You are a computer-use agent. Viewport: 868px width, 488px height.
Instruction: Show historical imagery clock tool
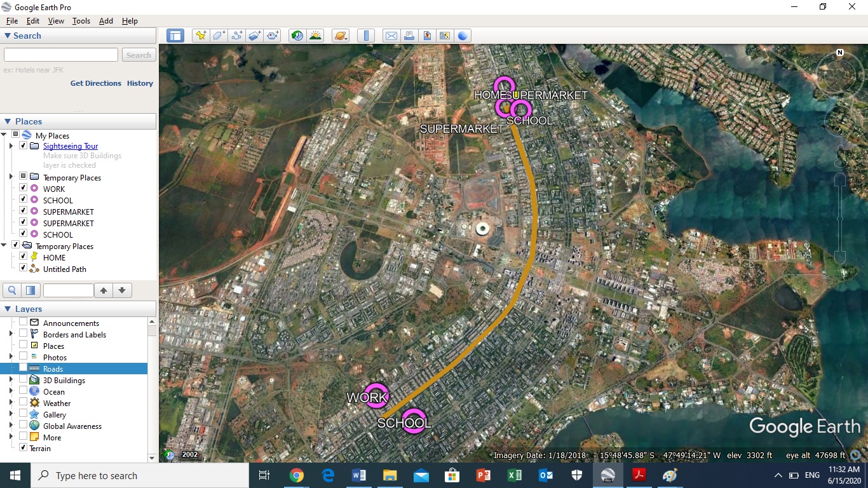[x=297, y=36]
